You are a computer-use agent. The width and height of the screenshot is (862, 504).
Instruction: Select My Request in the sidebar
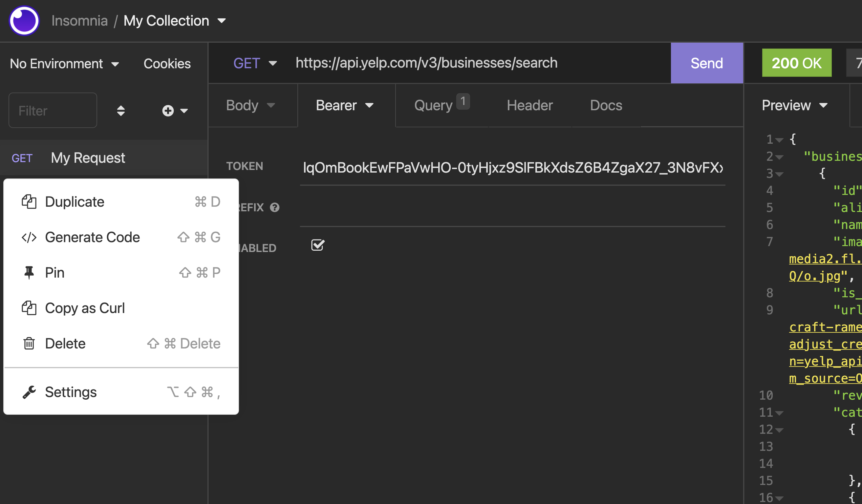point(104,158)
